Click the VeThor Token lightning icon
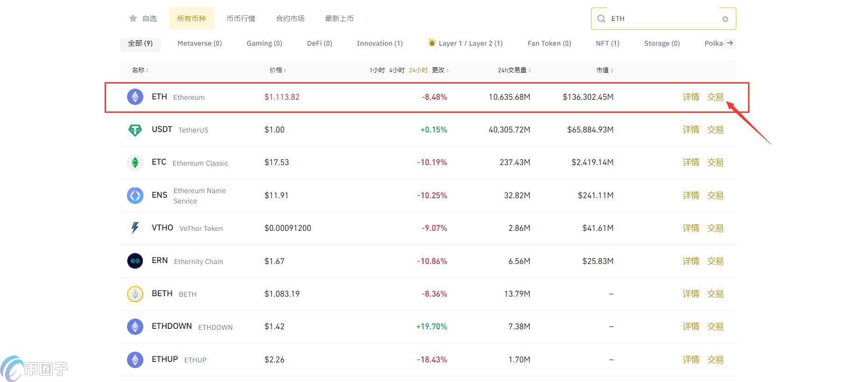This screenshot has height=382, width=868. click(x=135, y=228)
